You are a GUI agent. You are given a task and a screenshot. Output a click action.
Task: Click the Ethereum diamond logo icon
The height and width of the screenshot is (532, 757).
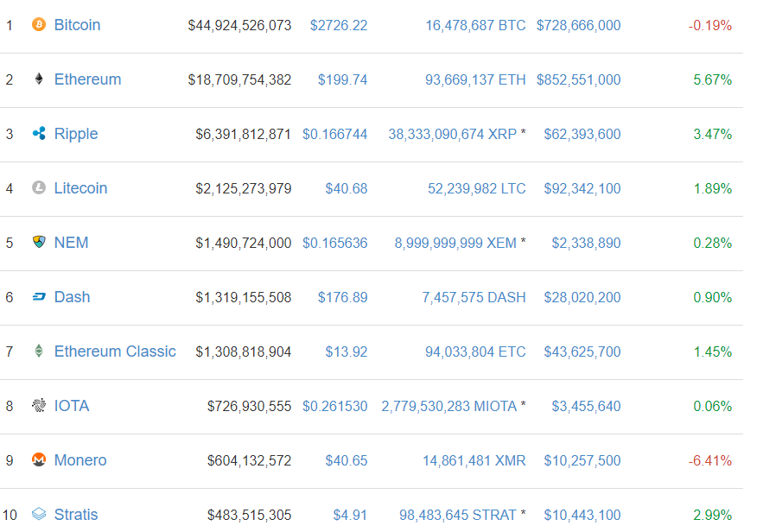(x=39, y=79)
